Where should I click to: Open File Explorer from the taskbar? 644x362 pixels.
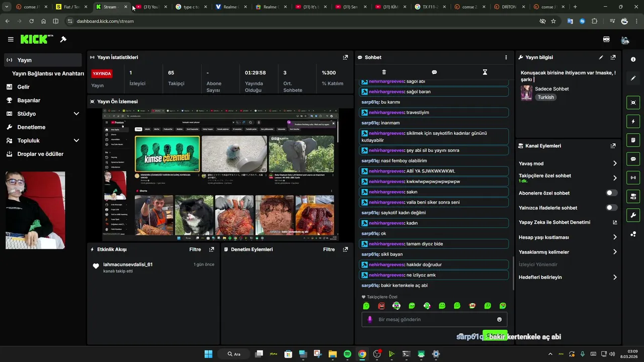click(x=333, y=354)
